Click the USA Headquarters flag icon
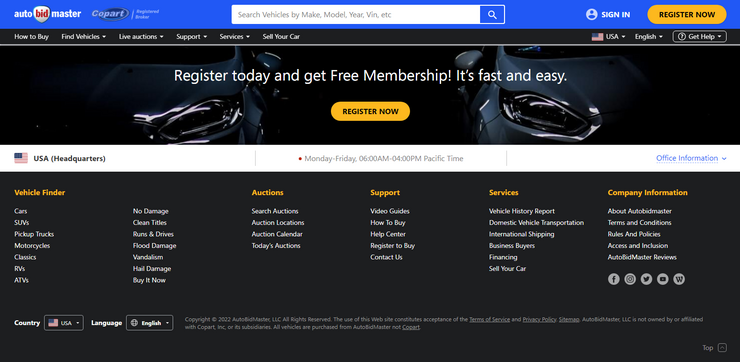 (21, 158)
